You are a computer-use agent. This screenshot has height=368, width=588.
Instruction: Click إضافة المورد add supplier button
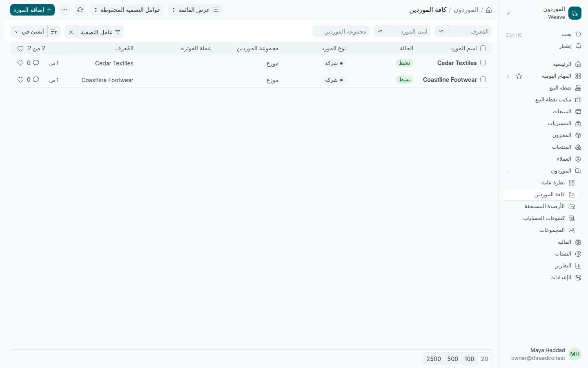(32, 10)
